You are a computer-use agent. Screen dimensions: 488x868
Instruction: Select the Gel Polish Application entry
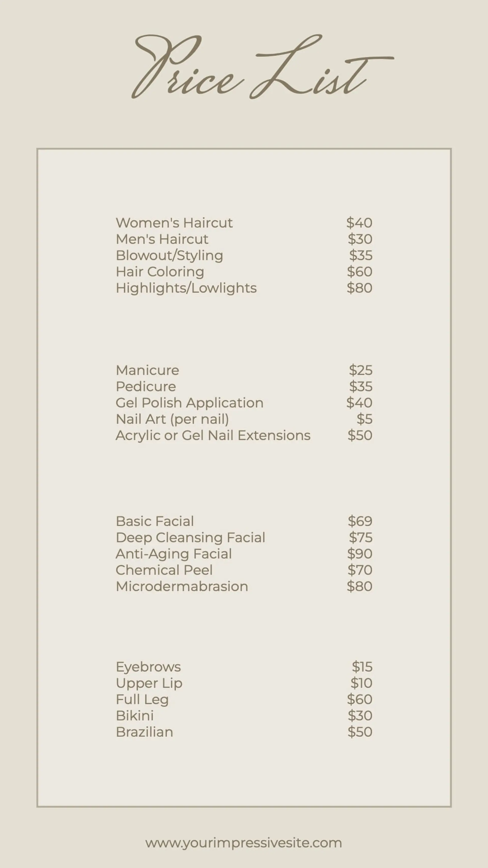click(190, 403)
